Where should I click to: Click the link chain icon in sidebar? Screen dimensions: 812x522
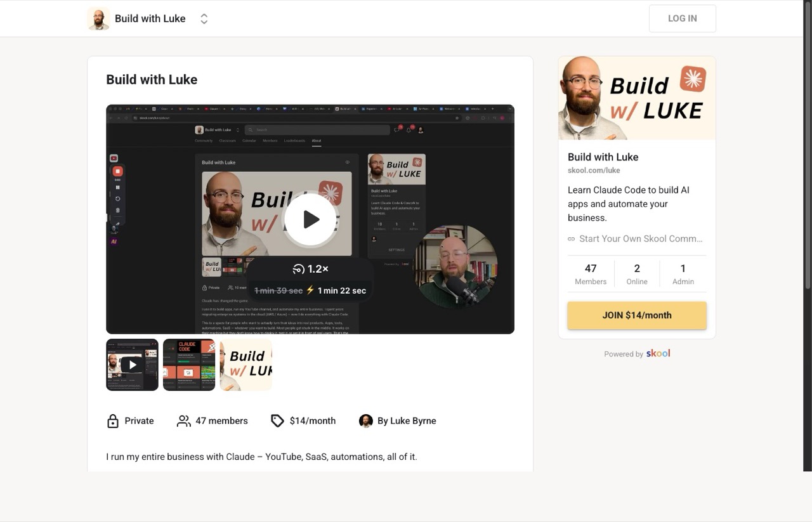(x=571, y=239)
